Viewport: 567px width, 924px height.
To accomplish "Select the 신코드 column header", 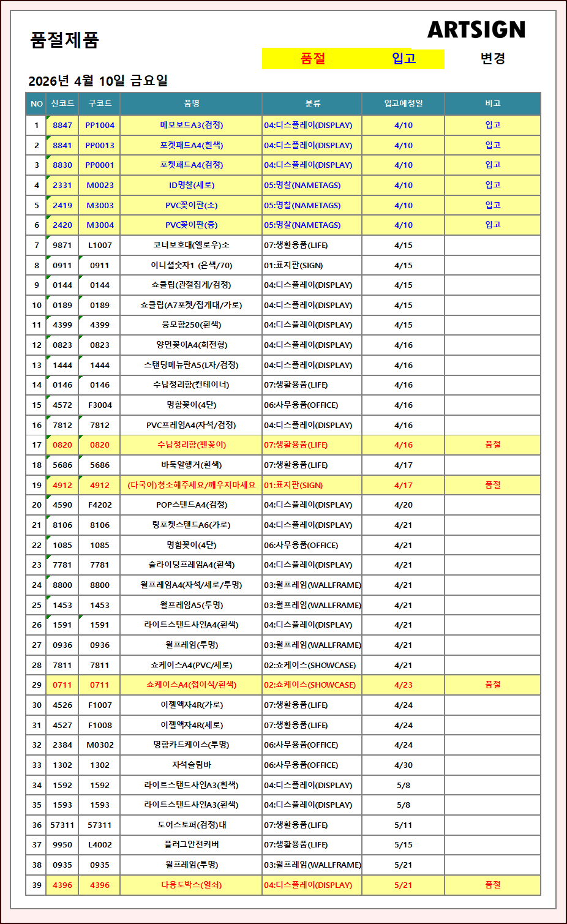I will (x=62, y=103).
